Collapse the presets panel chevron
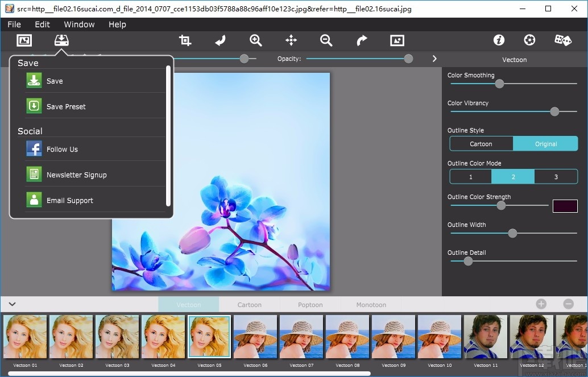 (12, 304)
